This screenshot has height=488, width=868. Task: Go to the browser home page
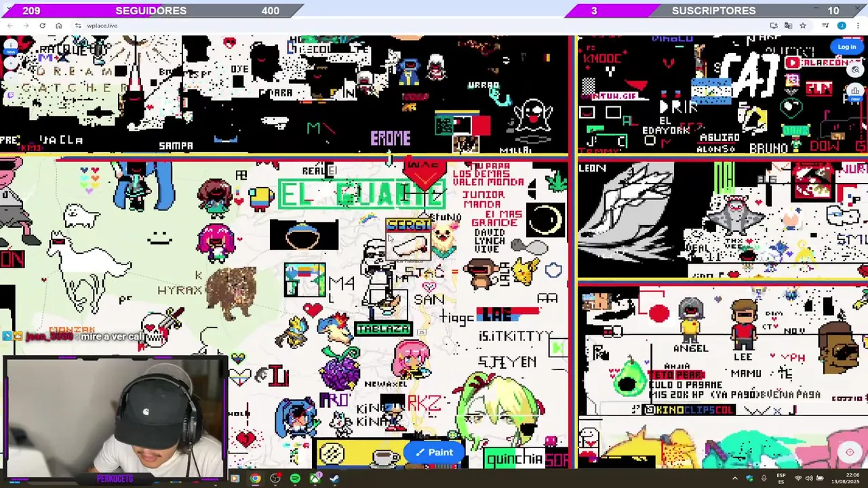click(58, 26)
